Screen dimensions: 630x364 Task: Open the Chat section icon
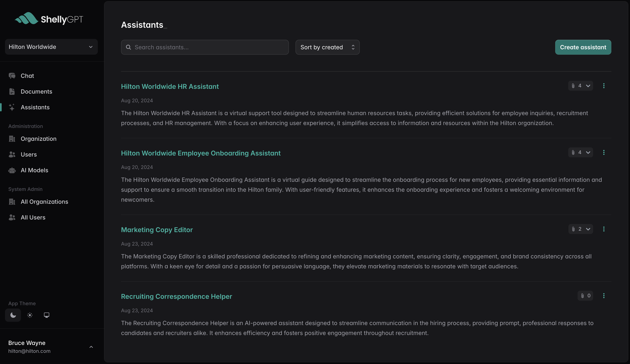(12, 76)
